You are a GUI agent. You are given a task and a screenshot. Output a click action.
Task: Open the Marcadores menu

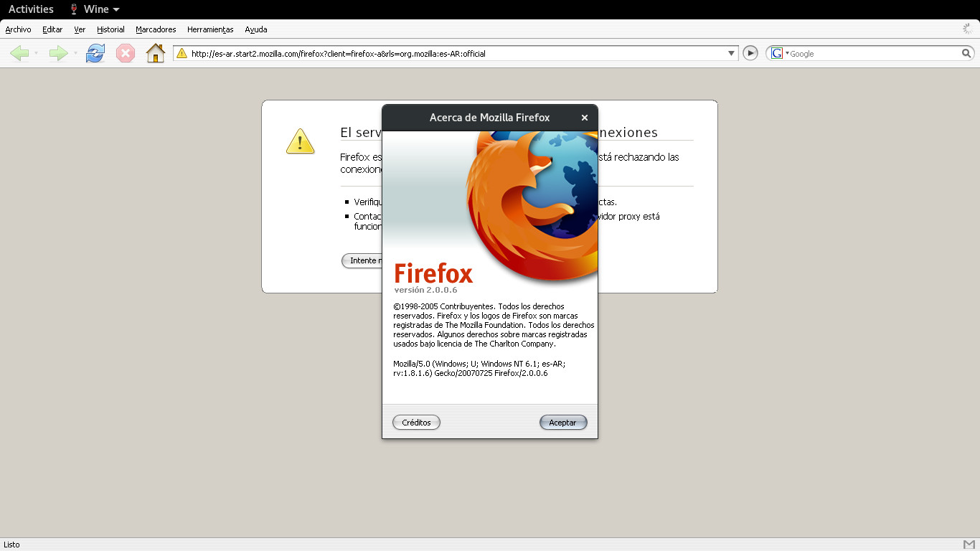156,29
